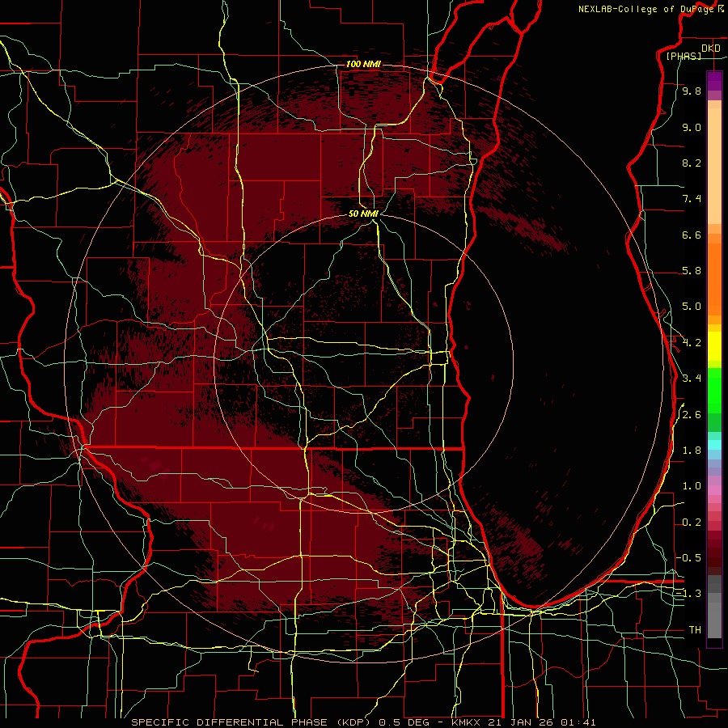
Task: Click the 1.8 legend value
Action: 692,451
